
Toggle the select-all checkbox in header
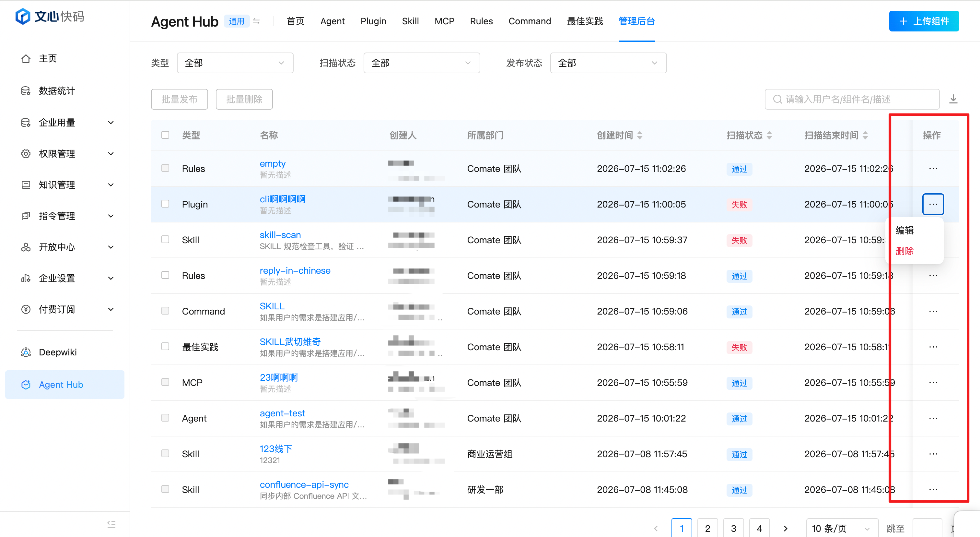[x=165, y=135]
